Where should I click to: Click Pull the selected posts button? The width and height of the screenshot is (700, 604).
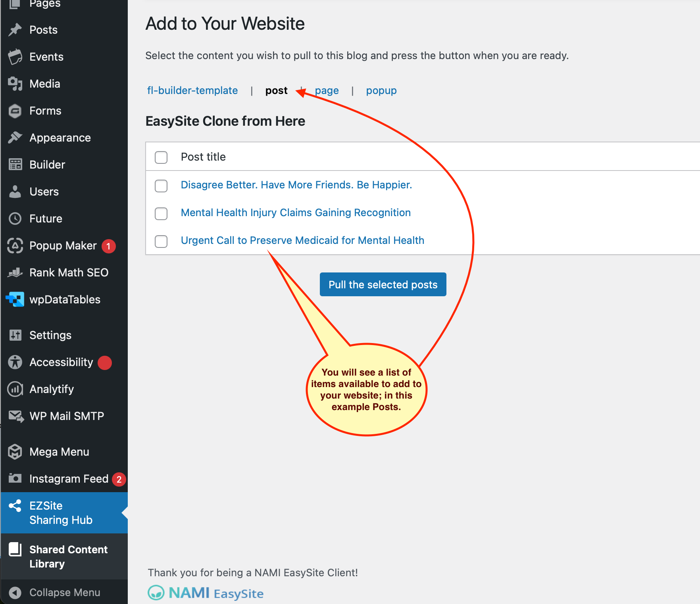[x=383, y=284]
